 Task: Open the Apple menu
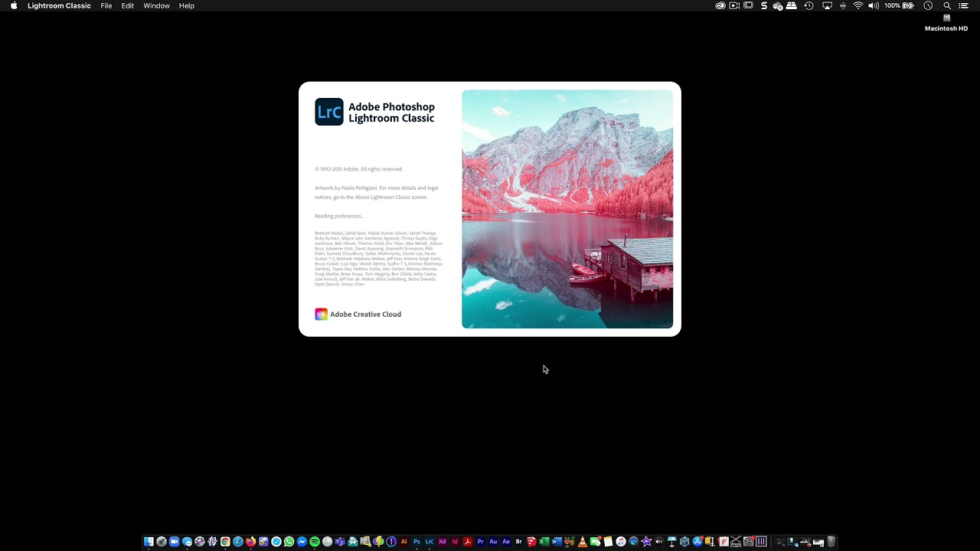[x=14, y=5]
